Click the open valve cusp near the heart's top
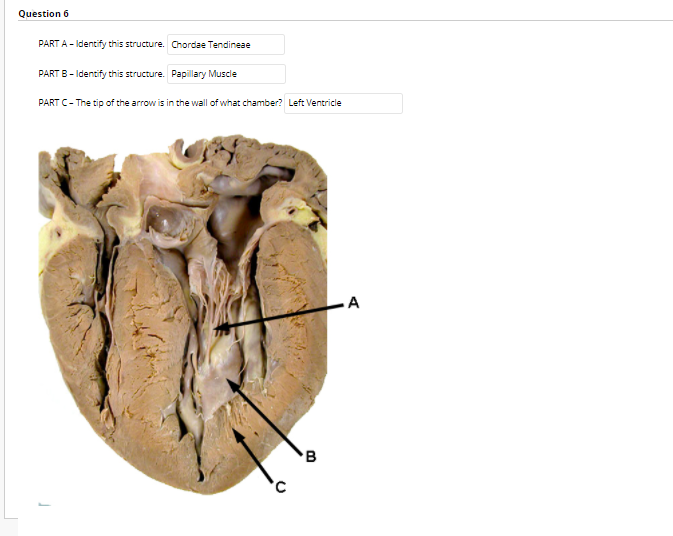The width and height of the screenshot is (673, 536). click(x=167, y=221)
